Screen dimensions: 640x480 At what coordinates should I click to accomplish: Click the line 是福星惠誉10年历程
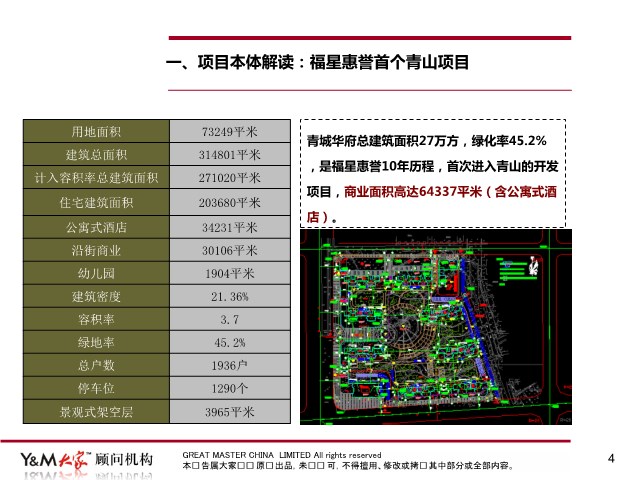tap(377, 166)
